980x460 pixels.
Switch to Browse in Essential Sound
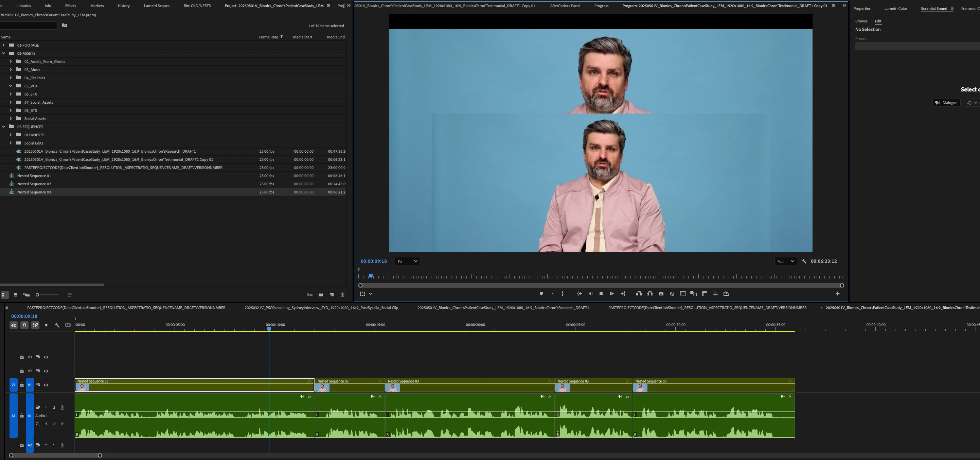pyautogui.click(x=861, y=21)
